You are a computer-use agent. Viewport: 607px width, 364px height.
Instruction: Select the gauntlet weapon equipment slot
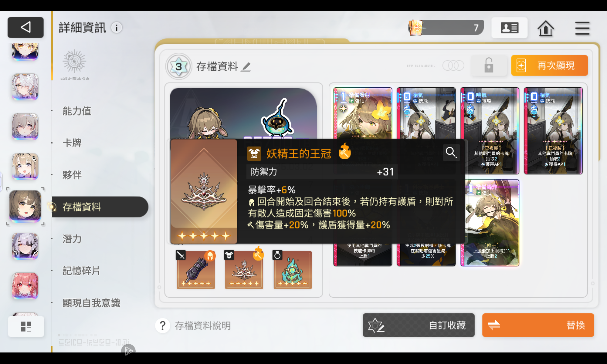coord(196,270)
